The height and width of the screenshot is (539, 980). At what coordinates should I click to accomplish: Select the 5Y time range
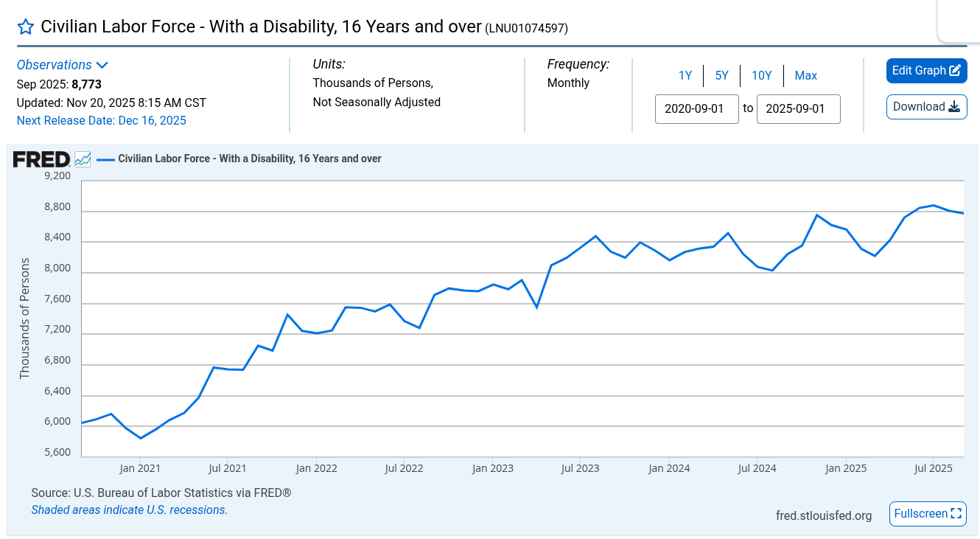(x=721, y=75)
